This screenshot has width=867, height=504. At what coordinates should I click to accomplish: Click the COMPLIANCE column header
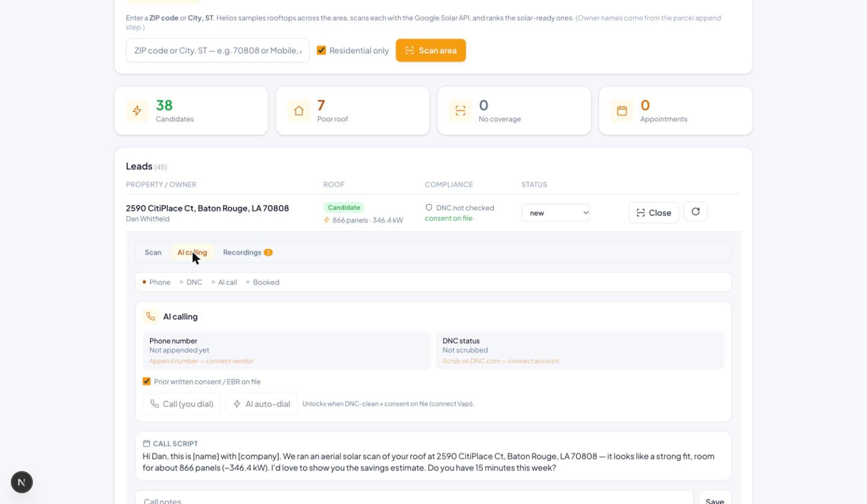pos(449,185)
